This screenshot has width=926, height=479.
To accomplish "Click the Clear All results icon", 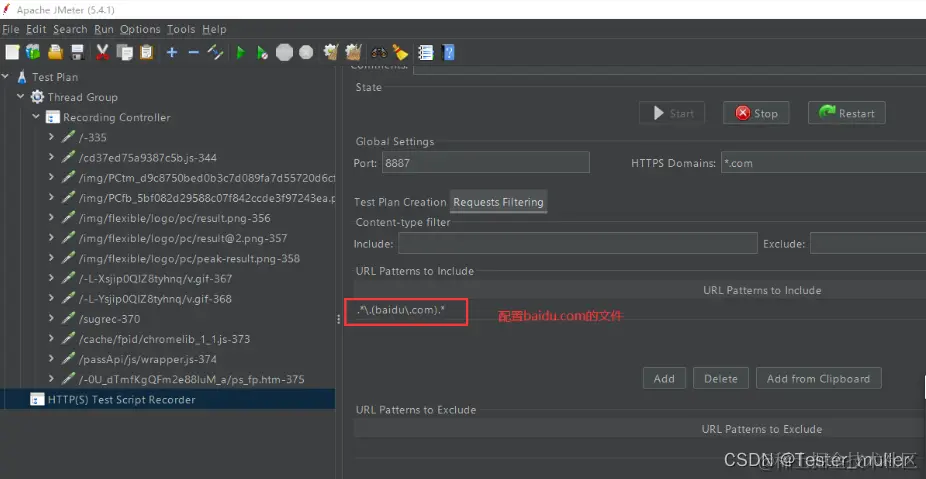I will tap(353, 53).
